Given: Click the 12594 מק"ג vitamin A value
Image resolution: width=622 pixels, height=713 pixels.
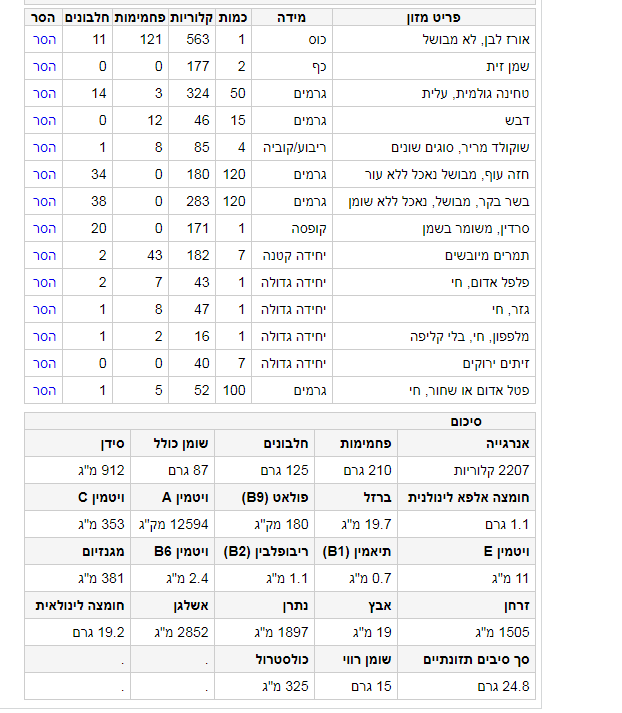Looking at the screenshot, I should [174, 525].
